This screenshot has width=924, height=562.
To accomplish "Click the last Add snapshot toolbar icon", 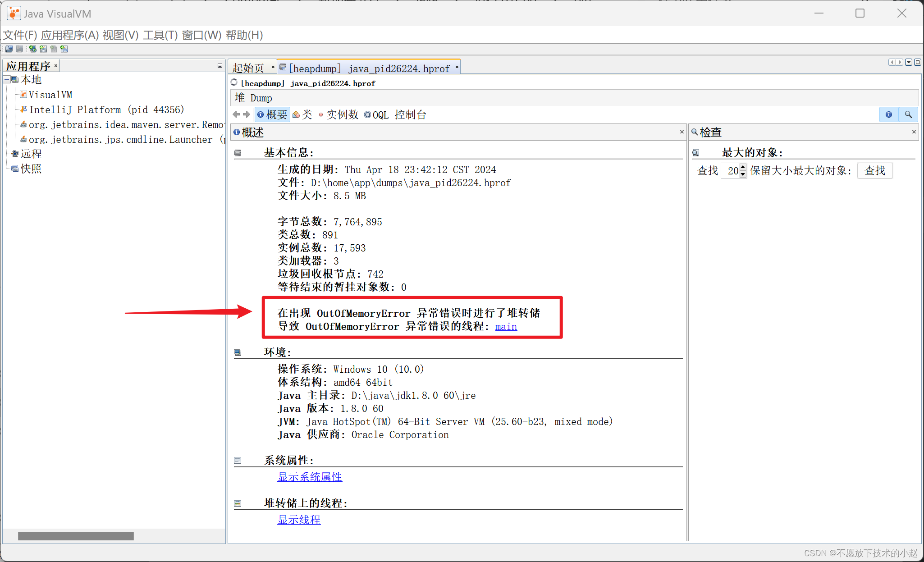I will coord(64,49).
